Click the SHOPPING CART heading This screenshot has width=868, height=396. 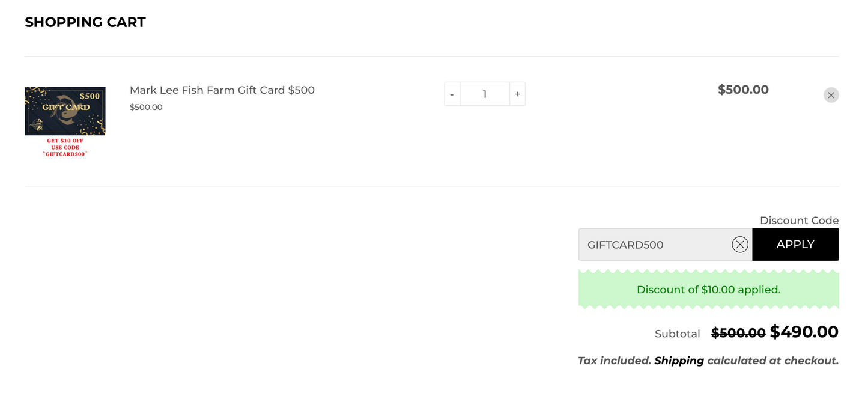[85, 22]
